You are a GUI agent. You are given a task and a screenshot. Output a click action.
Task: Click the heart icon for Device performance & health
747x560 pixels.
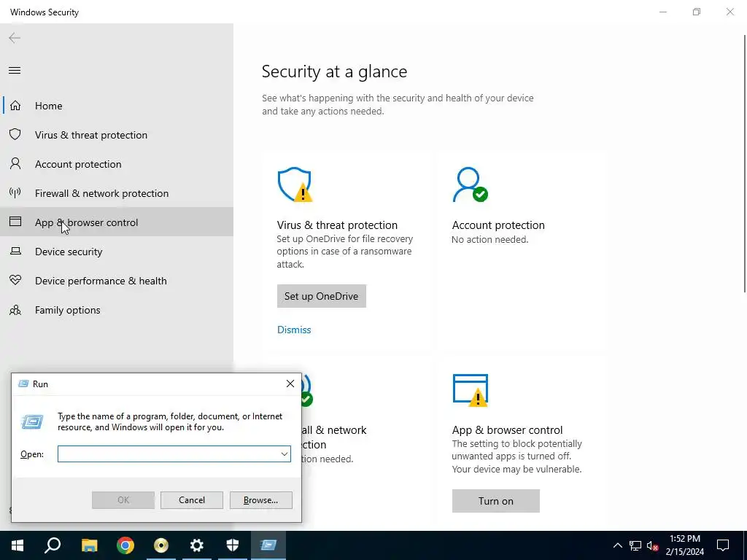pos(15,280)
